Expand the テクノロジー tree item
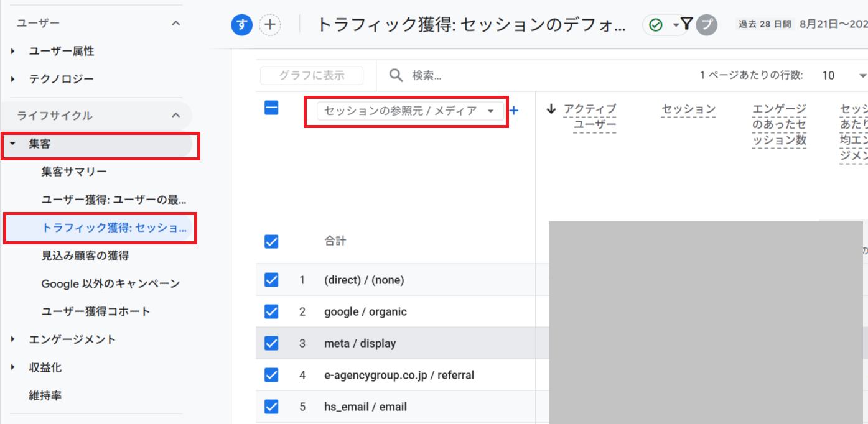This screenshot has width=868, height=424. point(13,80)
